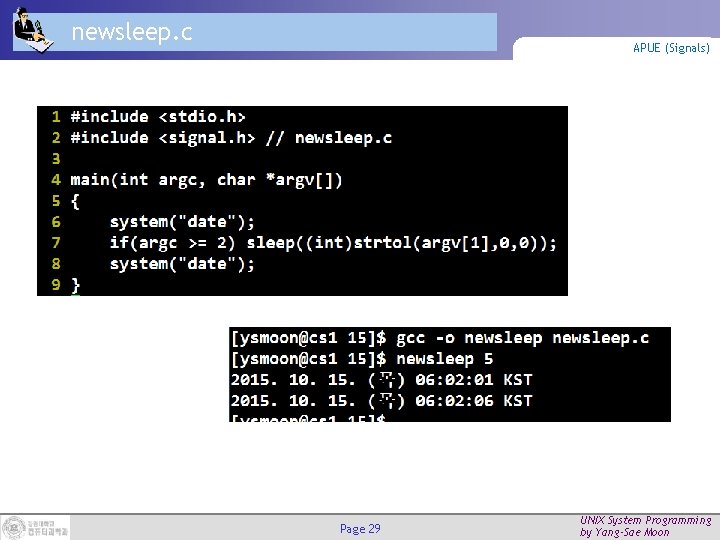Screen dimensions: 720x540
Task: Click the 06:02:06 KST output line
Action: (381, 401)
